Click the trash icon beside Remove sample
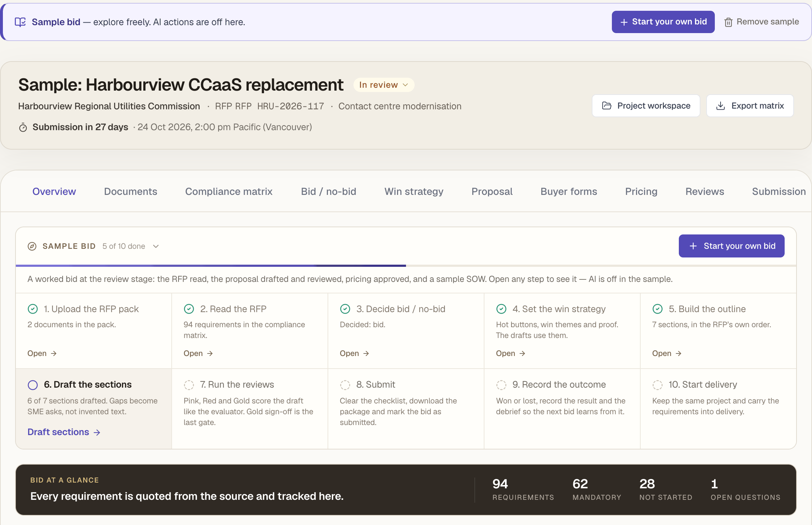812x525 pixels. (728, 22)
